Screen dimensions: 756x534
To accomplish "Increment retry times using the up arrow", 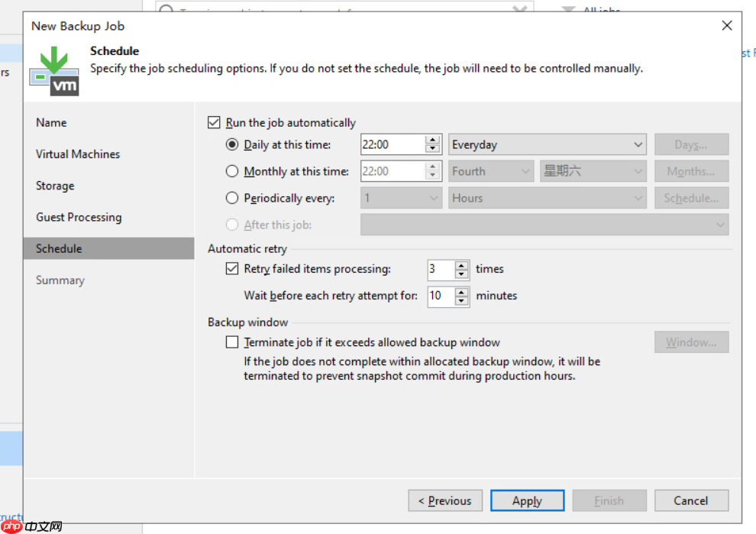I will tap(462, 265).
